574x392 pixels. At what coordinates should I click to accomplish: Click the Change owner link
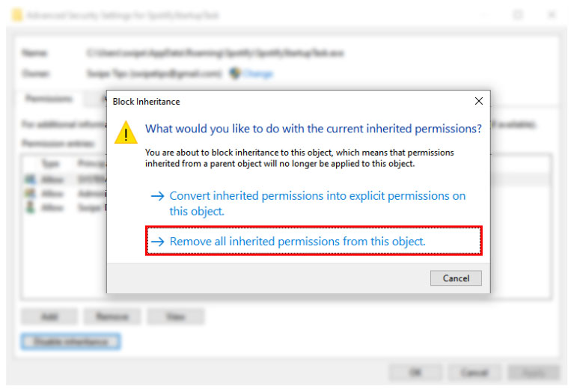point(258,74)
